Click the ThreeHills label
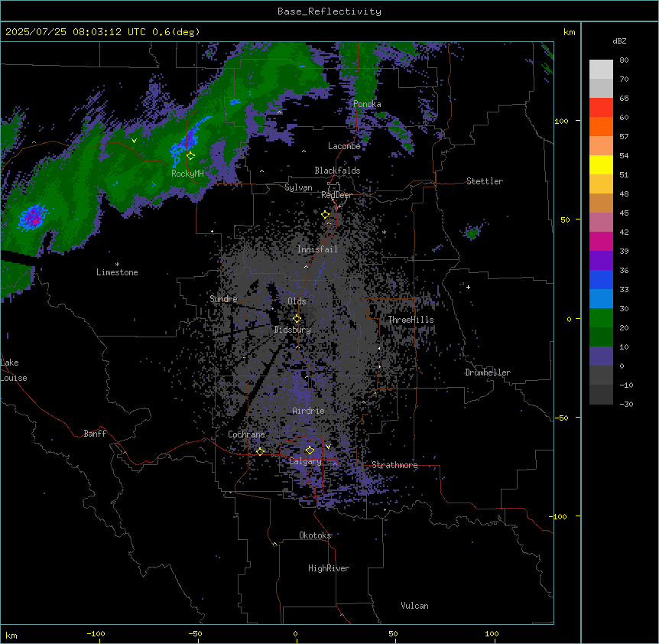The height and width of the screenshot is (644, 659). [411, 320]
